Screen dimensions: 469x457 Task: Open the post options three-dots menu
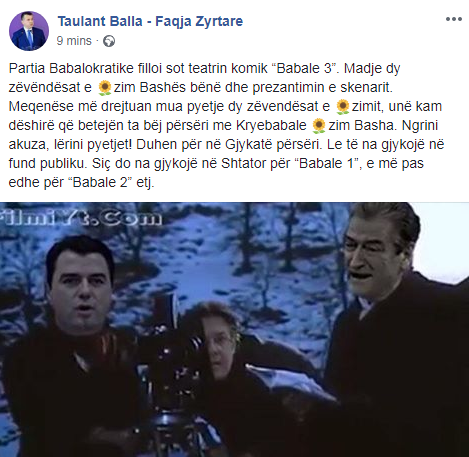[x=454, y=19]
